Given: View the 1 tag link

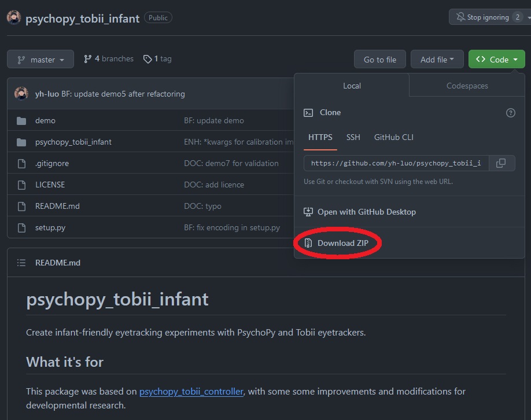Looking at the screenshot, I should pyautogui.click(x=157, y=59).
